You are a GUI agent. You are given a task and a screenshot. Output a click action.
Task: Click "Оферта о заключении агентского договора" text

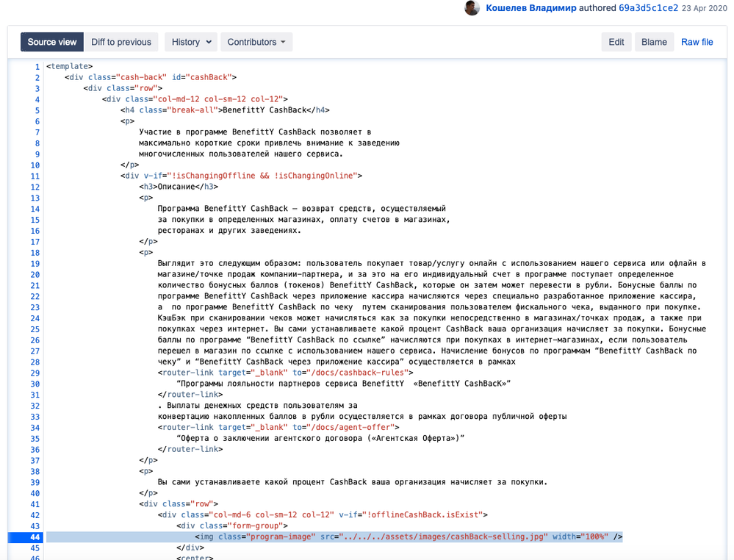point(272,438)
